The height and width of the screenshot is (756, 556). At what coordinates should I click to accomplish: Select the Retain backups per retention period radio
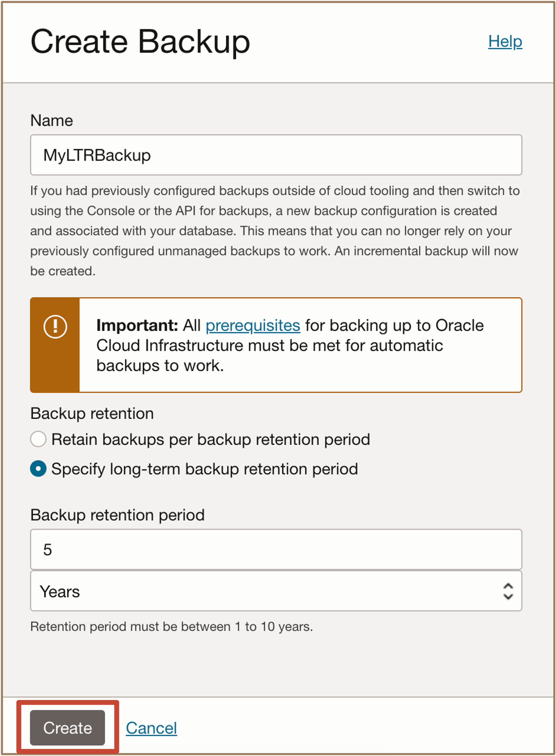(x=38, y=439)
